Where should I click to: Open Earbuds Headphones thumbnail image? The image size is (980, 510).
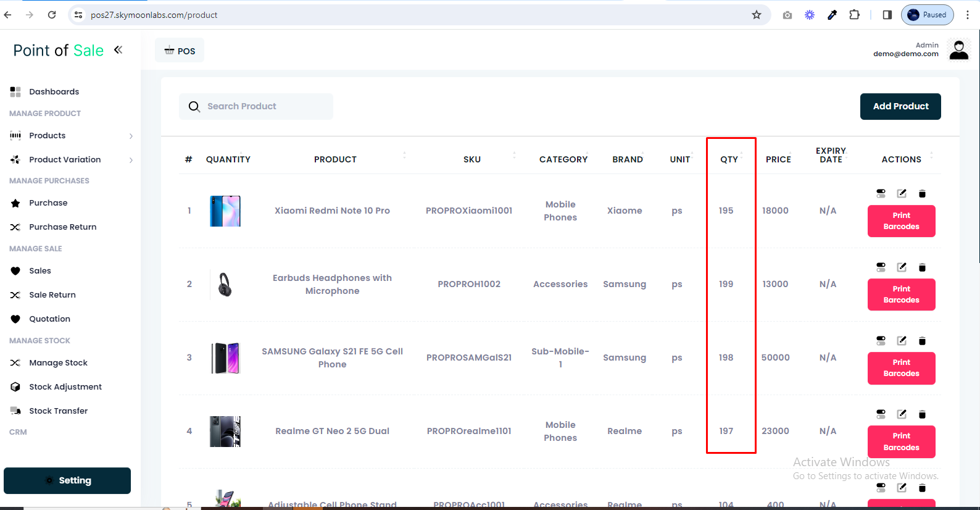(x=225, y=285)
